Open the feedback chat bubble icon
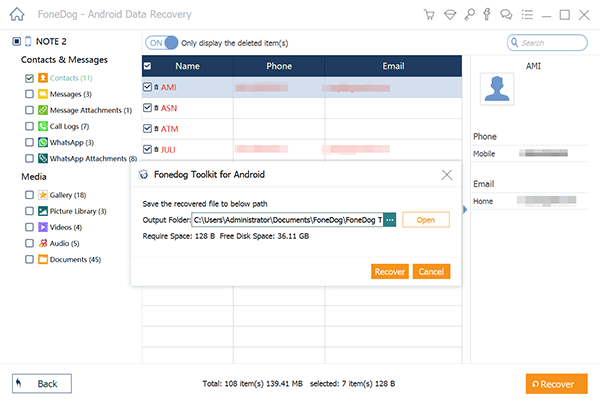600x402 pixels. pyautogui.click(x=506, y=15)
